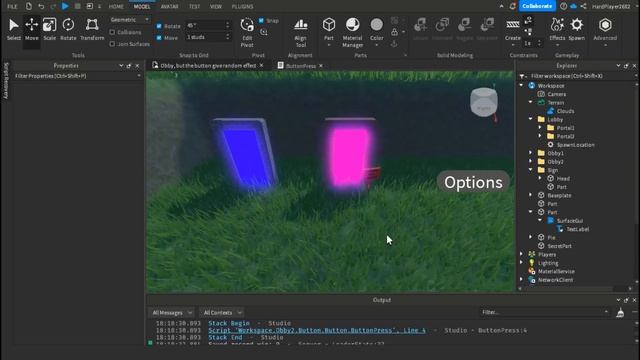The width and height of the screenshot is (640, 360).
Task: Close the Obby place tab
Action: tap(261, 65)
